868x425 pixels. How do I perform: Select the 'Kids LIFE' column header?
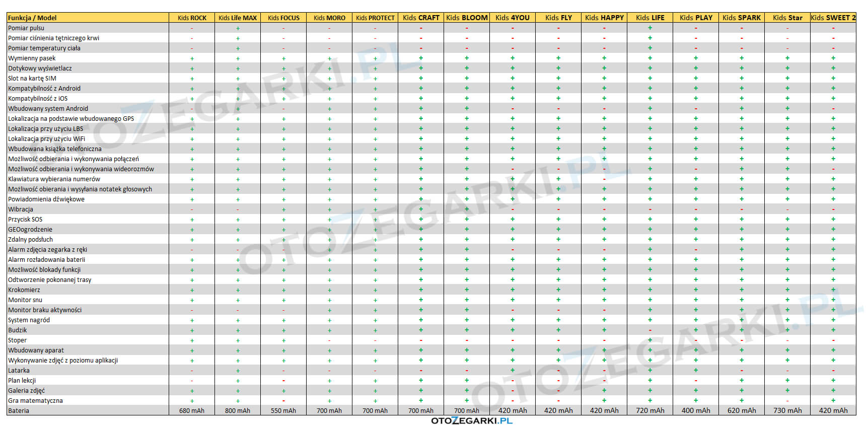click(650, 18)
